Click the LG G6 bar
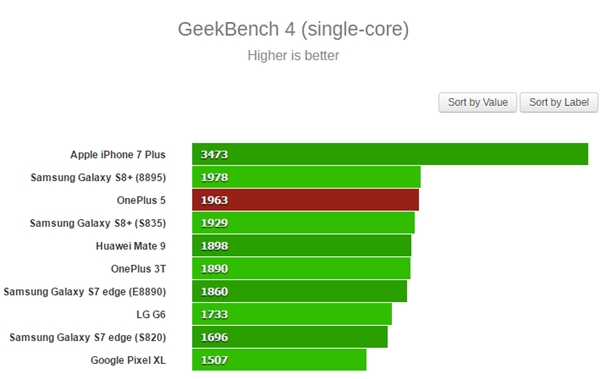 pos(292,314)
